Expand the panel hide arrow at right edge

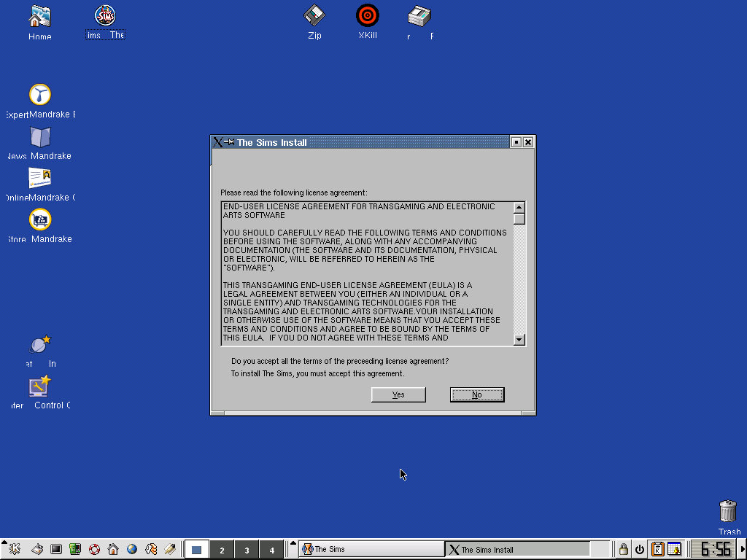[743, 549]
